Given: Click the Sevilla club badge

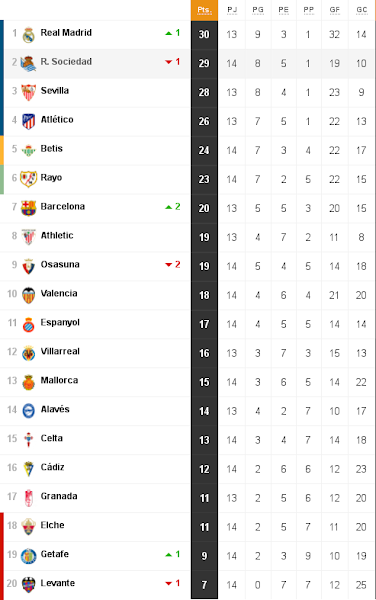Looking at the screenshot, I should pyautogui.click(x=29, y=93).
